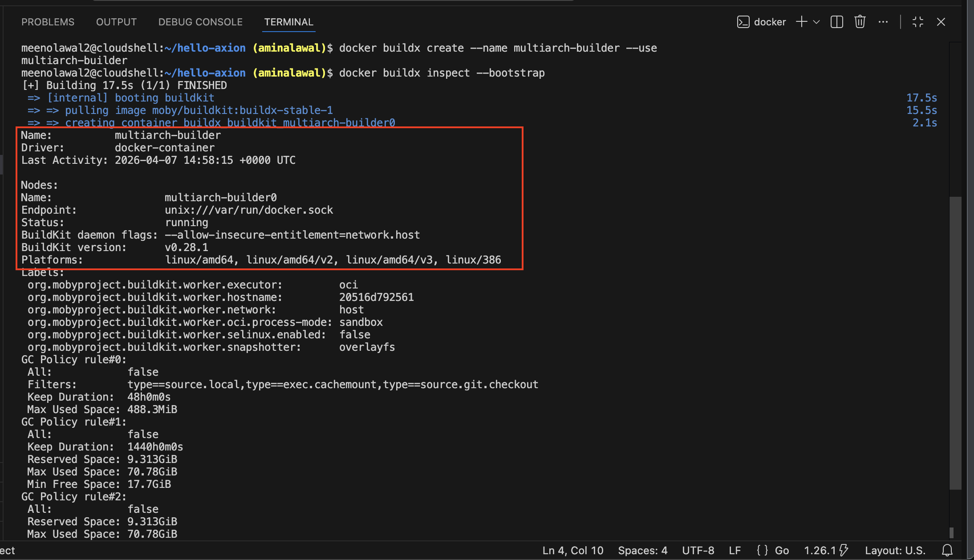
Task: Click the 'running' status value
Action: pyautogui.click(x=187, y=223)
